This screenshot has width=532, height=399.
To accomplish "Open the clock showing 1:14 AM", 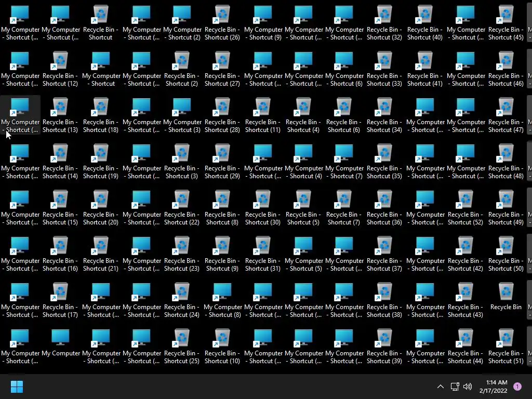I will (494, 387).
